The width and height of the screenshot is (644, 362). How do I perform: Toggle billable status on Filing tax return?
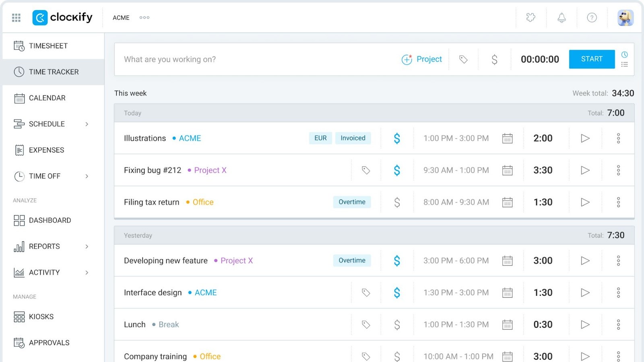click(397, 202)
